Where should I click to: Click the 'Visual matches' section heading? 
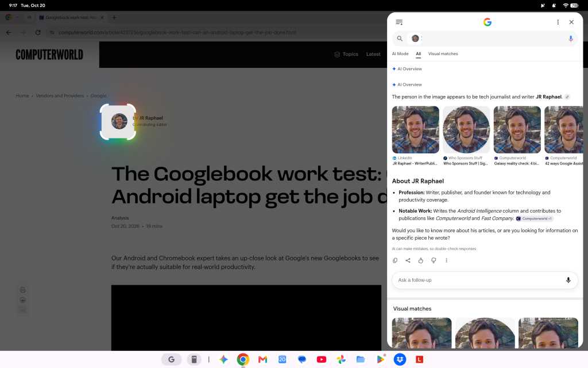click(x=412, y=309)
